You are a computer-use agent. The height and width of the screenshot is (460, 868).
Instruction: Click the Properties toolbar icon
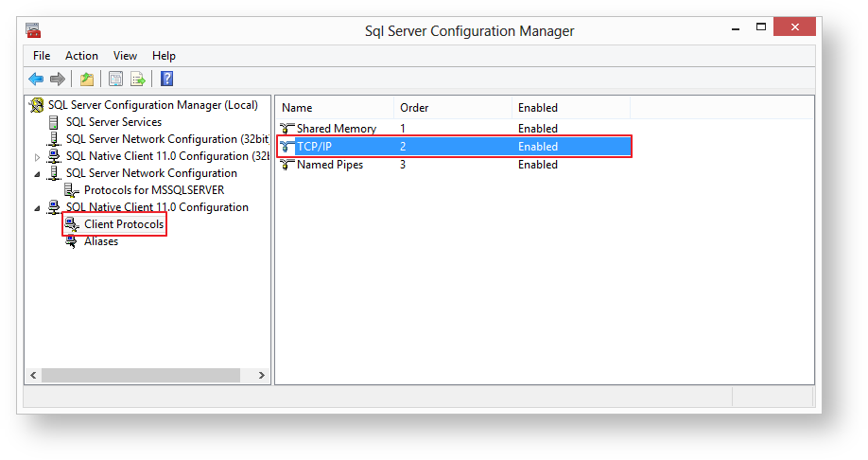coord(115,80)
